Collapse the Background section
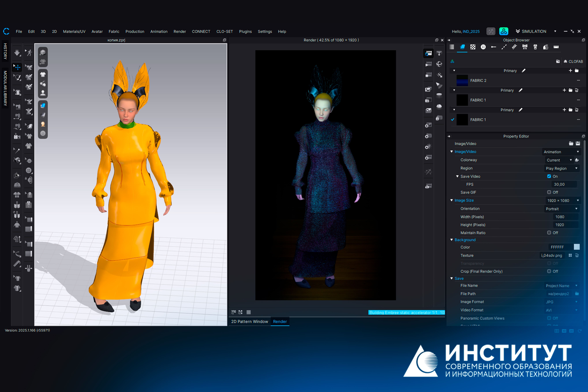Viewport: 588px width, 392px height. pos(452,240)
